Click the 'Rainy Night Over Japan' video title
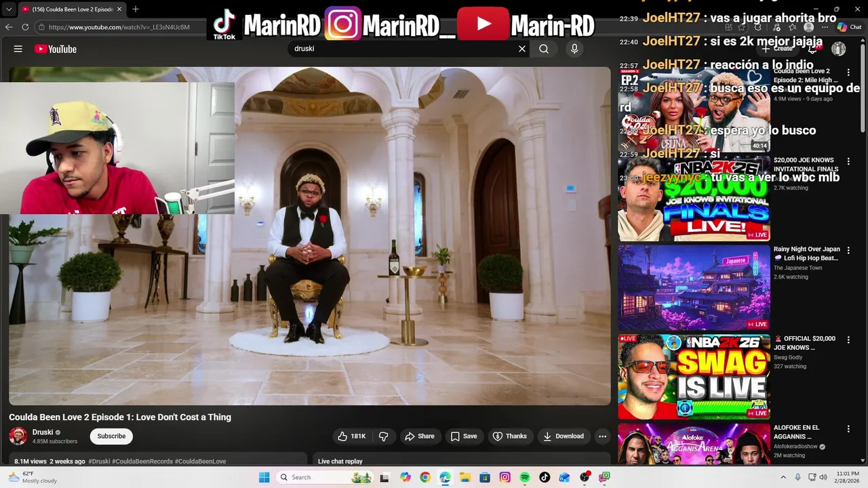The width and height of the screenshot is (868, 488). [x=807, y=253]
